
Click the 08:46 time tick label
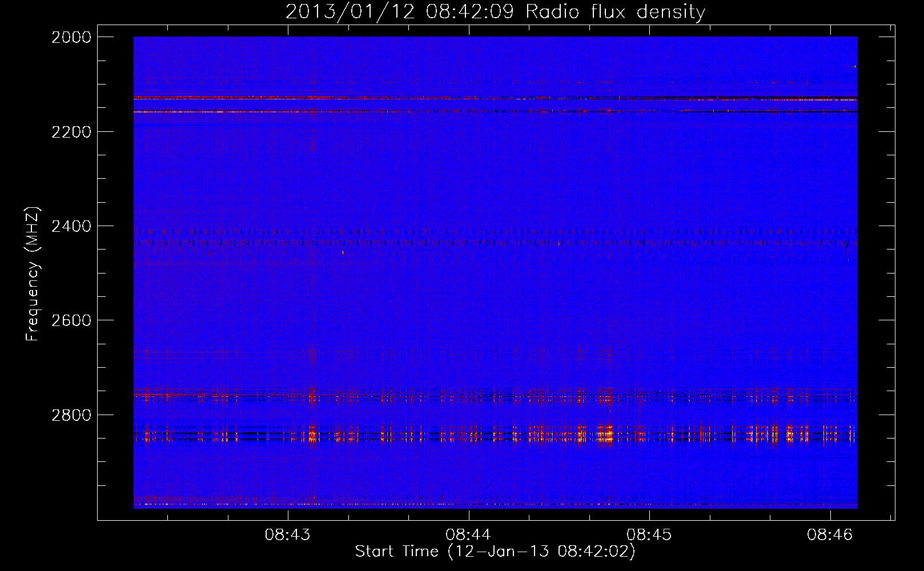click(x=830, y=535)
